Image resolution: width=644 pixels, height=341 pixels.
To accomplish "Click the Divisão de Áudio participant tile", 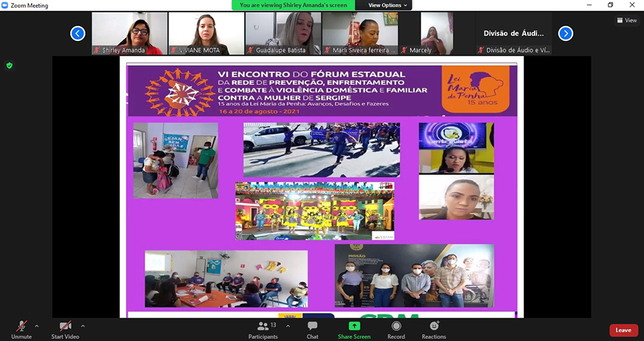I will click(x=514, y=33).
